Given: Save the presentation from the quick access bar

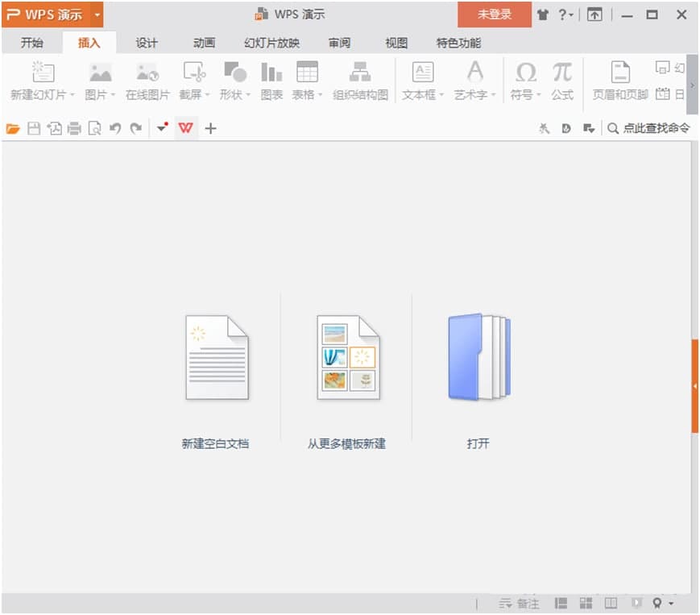Looking at the screenshot, I should pos(33,127).
